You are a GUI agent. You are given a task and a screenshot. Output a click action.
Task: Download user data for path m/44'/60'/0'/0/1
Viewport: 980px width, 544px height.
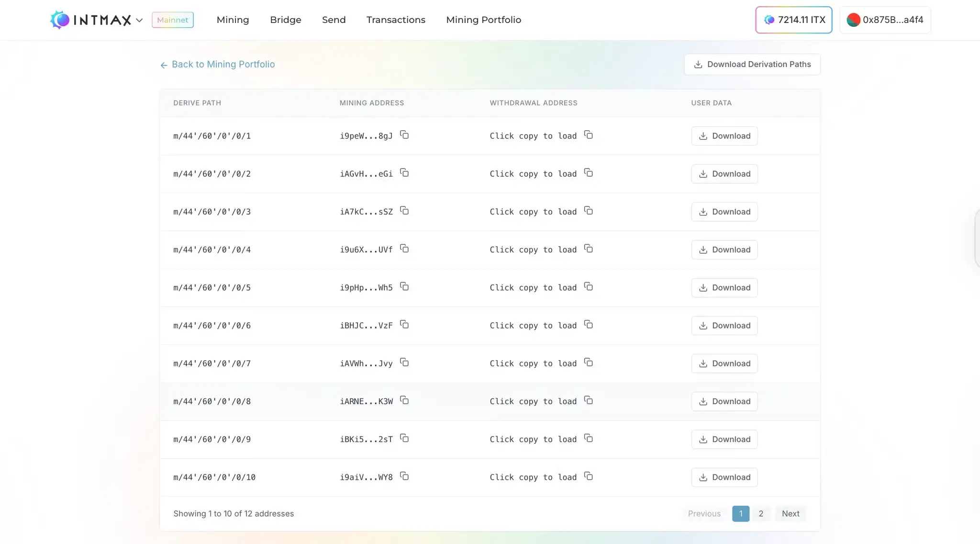click(724, 136)
